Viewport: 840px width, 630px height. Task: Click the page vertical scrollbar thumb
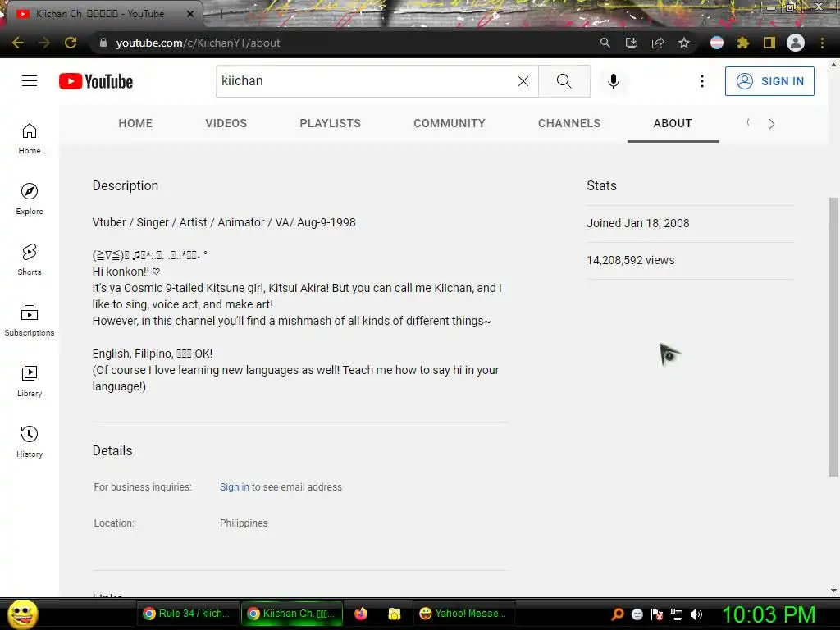coord(833,336)
